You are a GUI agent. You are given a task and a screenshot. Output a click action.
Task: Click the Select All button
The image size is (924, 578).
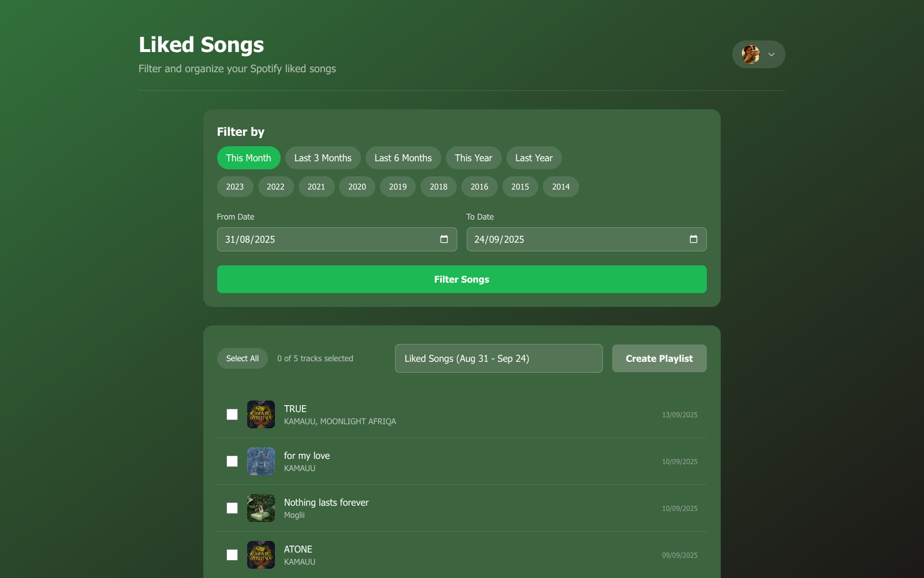[x=243, y=358]
